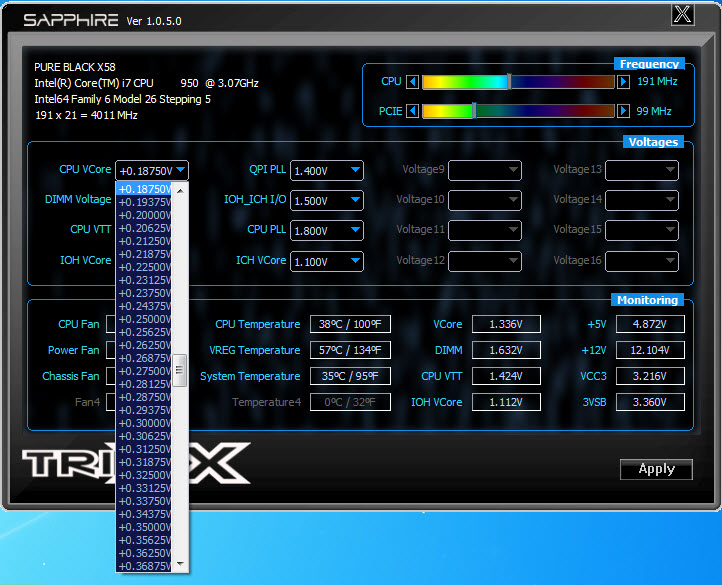Click the DIMM monitor value 1.632V
Image resolution: width=722 pixels, height=585 pixels.
[506, 350]
